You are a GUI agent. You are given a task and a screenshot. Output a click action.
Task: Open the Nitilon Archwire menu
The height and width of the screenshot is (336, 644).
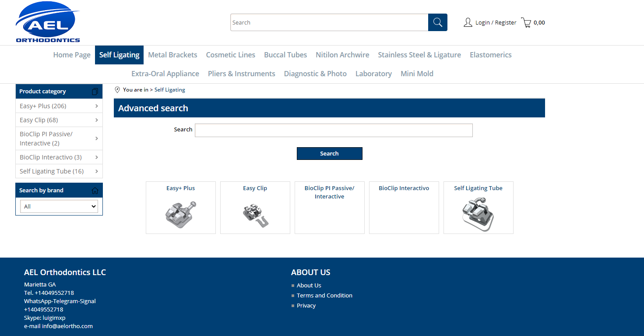coord(342,55)
